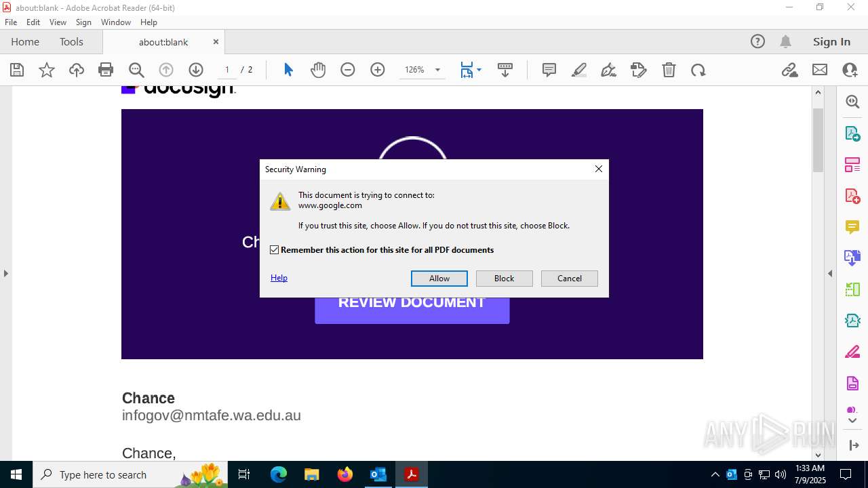Send file by email icon
The width and height of the screenshot is (868, 488).
(820, 70)
